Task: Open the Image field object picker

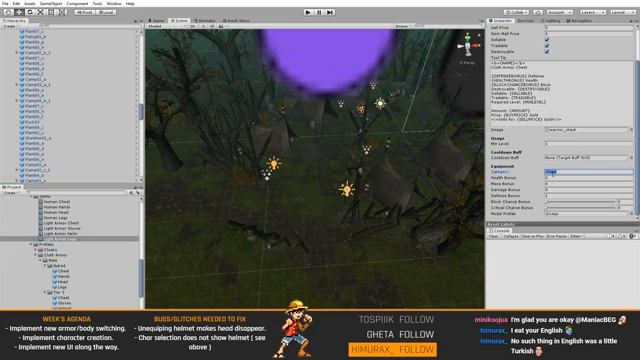Action: tap(631, 130)
